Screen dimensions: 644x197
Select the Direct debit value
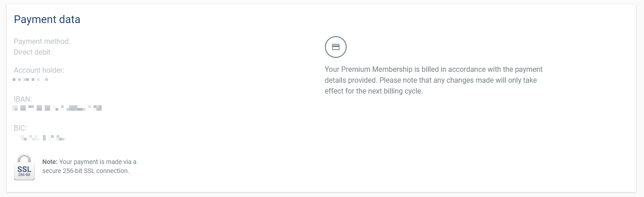tap(32, 52)
